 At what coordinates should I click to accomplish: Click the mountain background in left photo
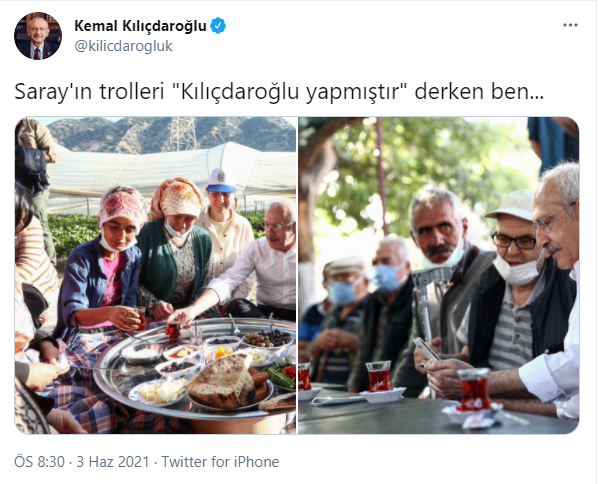[172, 134]
